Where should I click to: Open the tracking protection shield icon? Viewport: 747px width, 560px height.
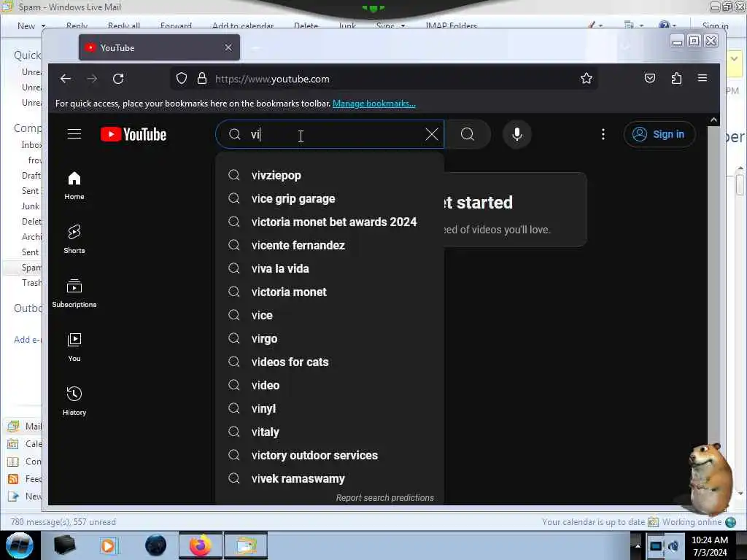click(182, 79)
